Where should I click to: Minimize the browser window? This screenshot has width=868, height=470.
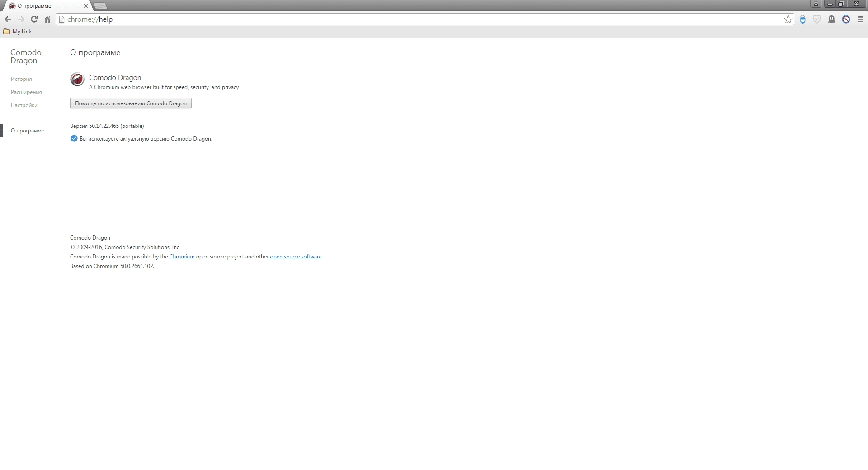coord(830,4)
